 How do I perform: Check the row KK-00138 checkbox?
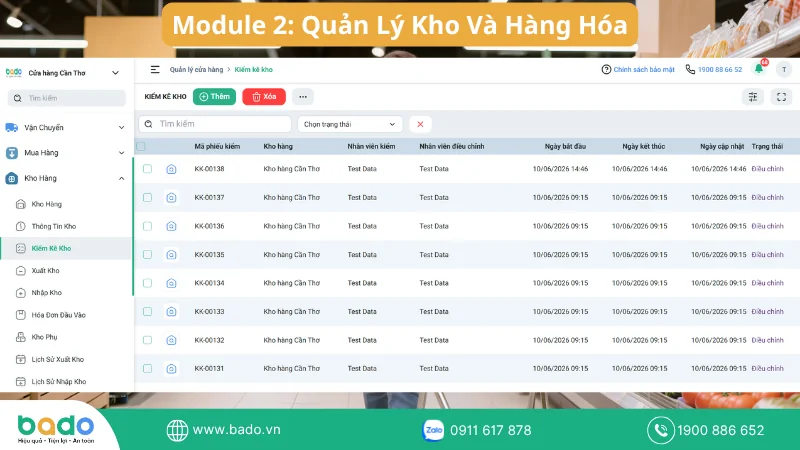click(x=147, y=169)
